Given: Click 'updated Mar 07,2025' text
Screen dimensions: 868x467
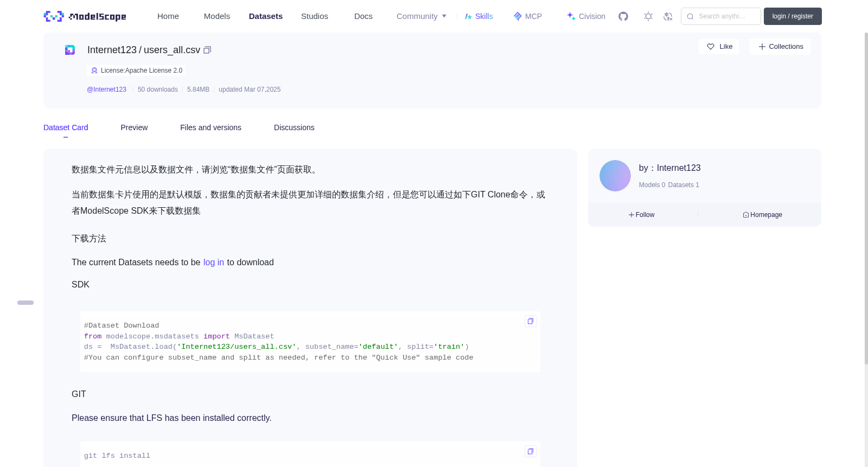Looking at the screenshot, I should click(x=250, y=89).
